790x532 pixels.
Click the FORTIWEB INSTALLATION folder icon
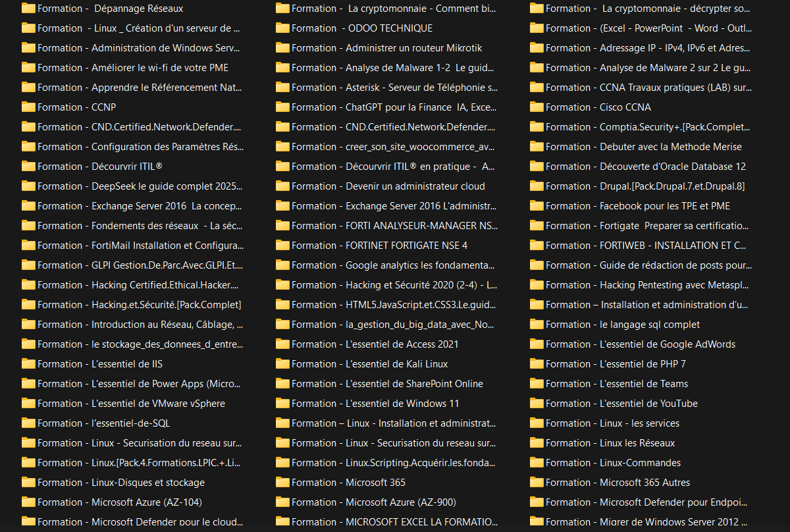coord(537,246)
